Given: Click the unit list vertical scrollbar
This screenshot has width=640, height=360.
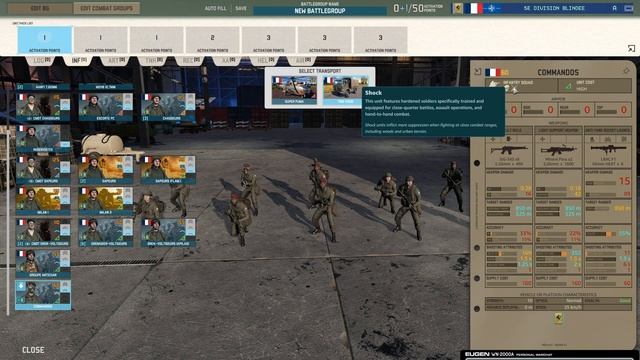Looking at the screenshot, I should pos(8,222).
